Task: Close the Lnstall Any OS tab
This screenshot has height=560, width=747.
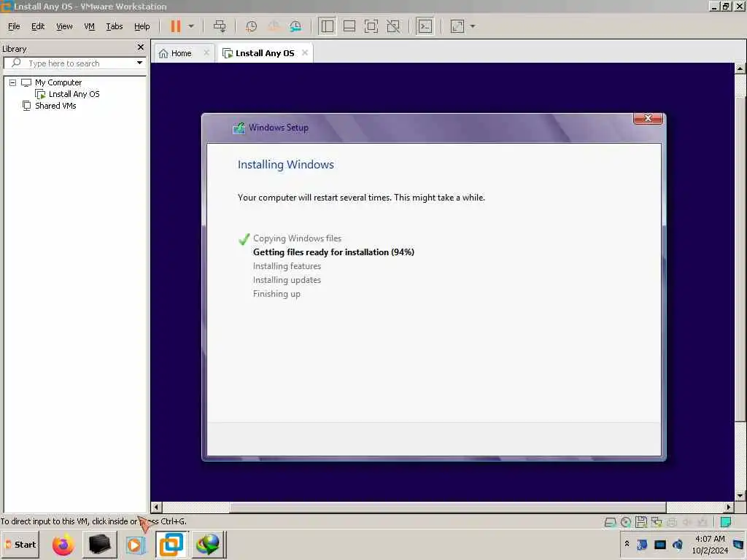Action: [305, 52]
